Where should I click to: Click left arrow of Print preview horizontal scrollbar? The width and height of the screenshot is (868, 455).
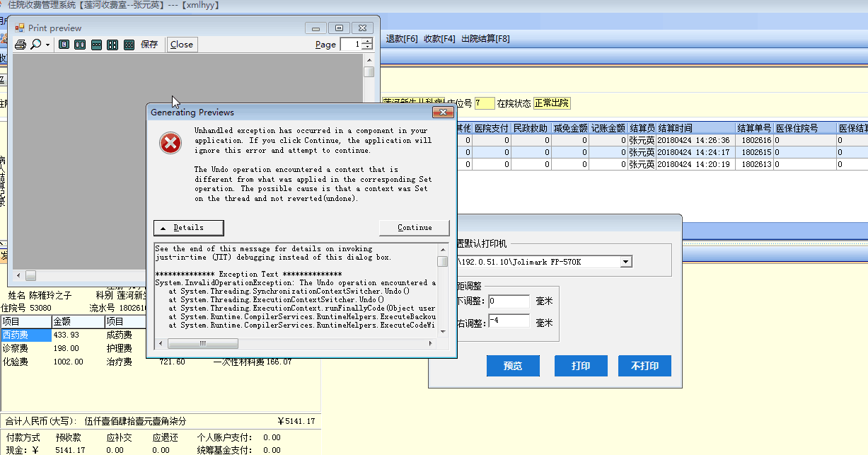pyautogui.click(x=18, y=275)
